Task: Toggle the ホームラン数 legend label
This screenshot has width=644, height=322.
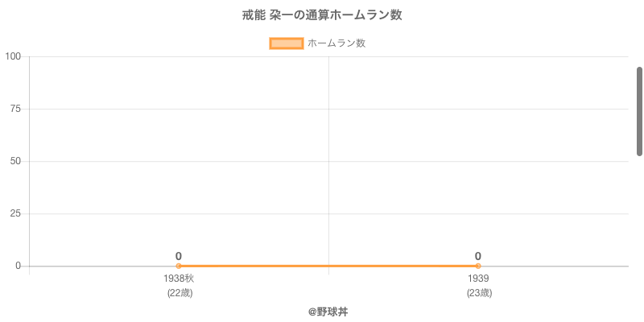Action: point(336,43)
